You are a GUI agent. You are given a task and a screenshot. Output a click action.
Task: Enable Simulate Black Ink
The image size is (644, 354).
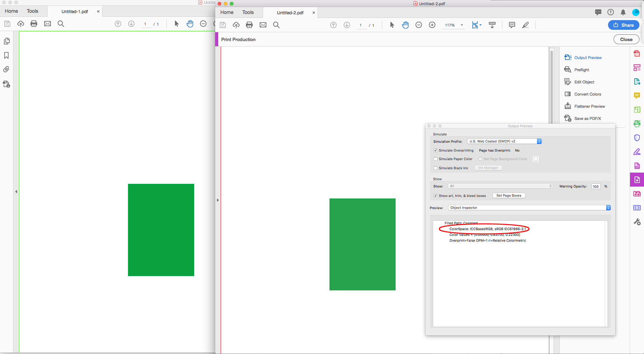click(x=436, y=168)
